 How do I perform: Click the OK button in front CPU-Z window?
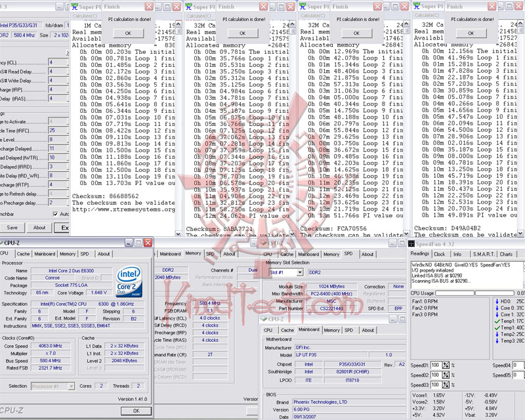[x=136, y=411]
